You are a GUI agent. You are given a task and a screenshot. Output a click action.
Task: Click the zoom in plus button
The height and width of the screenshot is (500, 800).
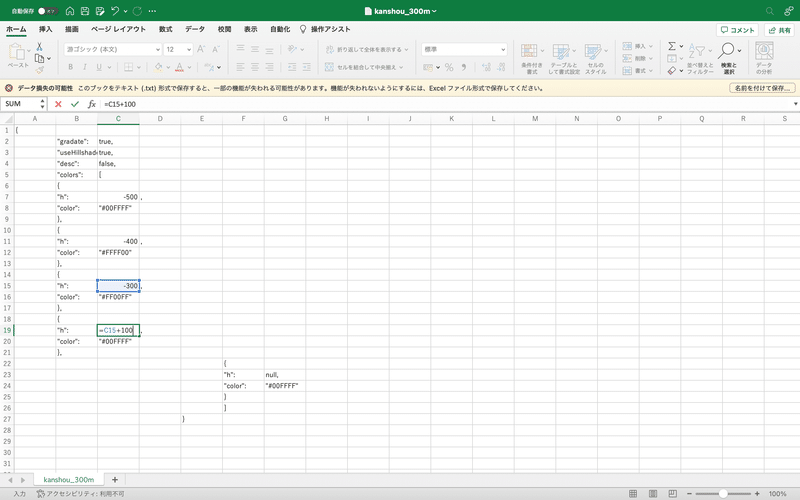point(758,493)
